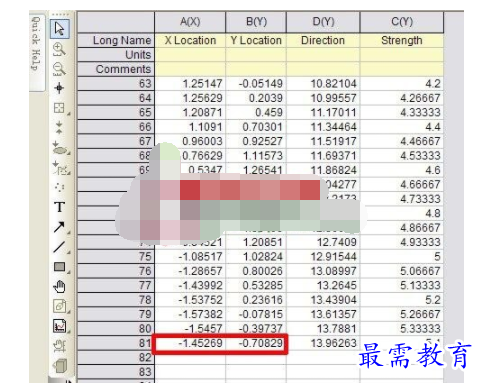Click the empty A(X) cell in row 82
The width and height of the screenshot is (480, 387).
pos(190,358)
